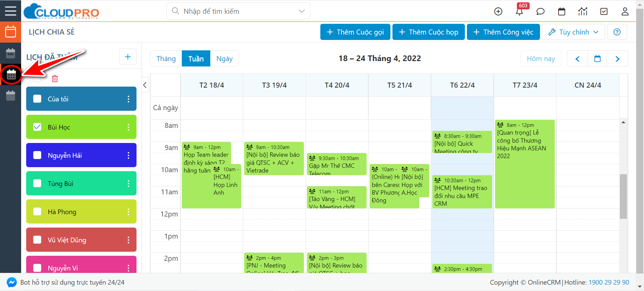
Task: Click the Thêm Cuộc gọi button
Action: 355,32
